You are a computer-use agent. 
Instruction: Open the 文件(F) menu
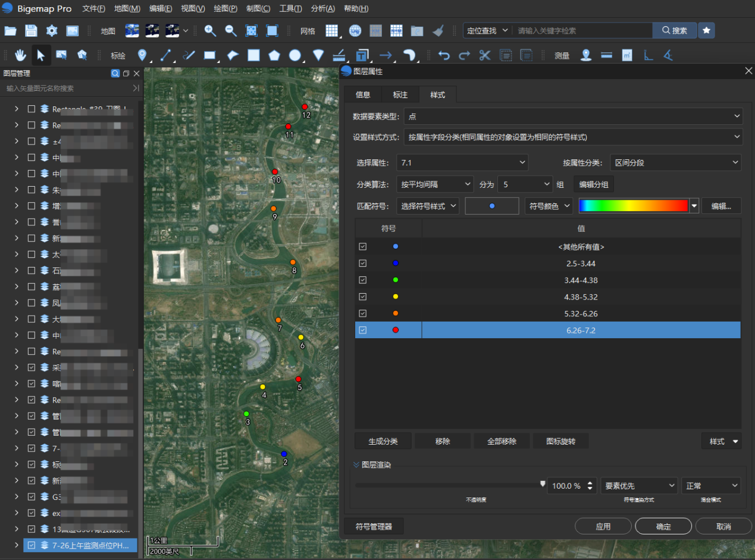94,9
